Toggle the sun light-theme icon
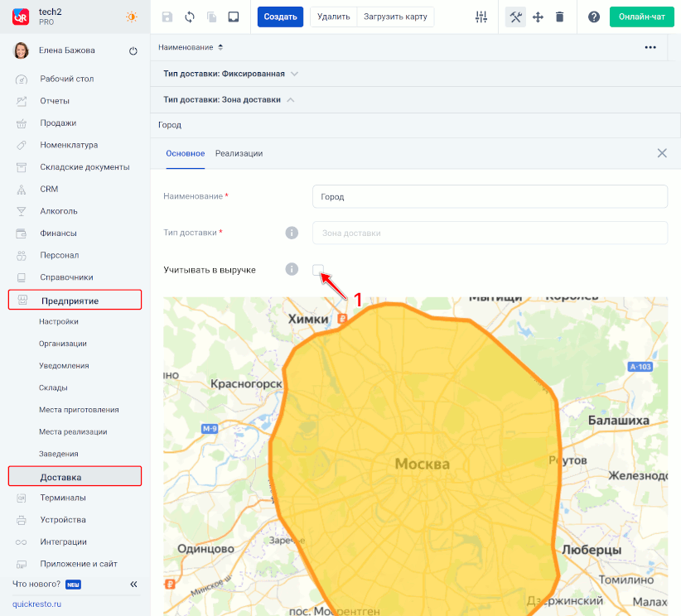This screenshot has height=616, width=681. click(x=131, y=17)
